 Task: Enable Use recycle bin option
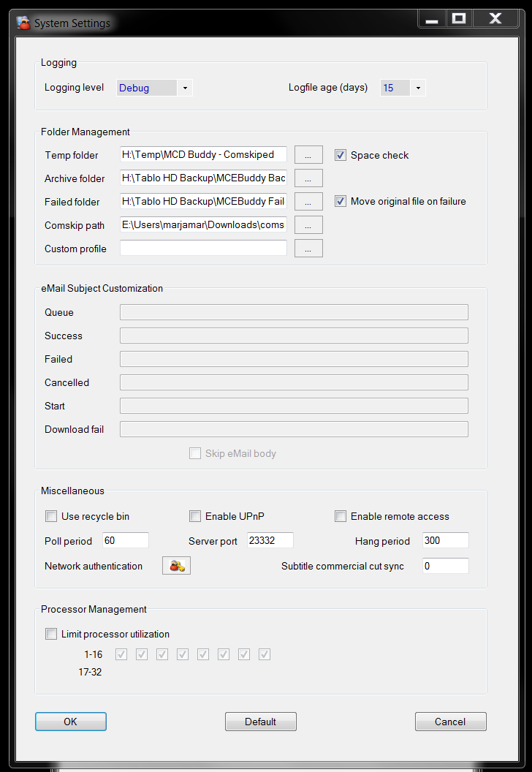point(50,516)
